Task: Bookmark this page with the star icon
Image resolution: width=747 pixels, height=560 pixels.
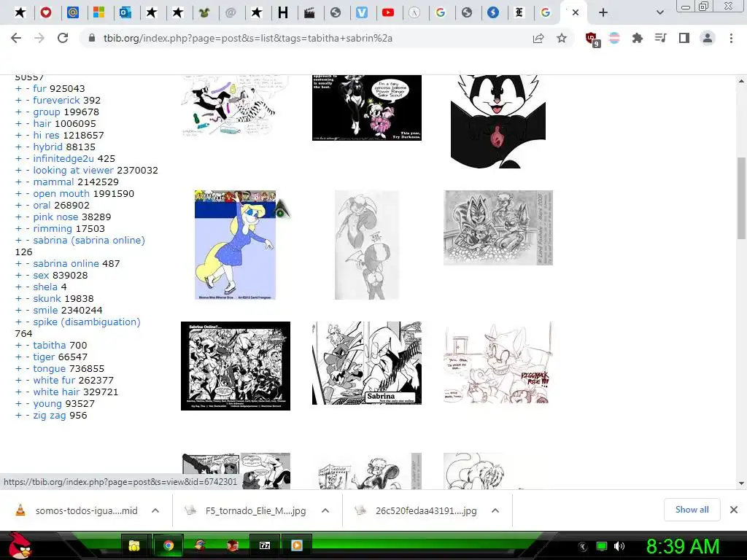Action: (562, 38)
